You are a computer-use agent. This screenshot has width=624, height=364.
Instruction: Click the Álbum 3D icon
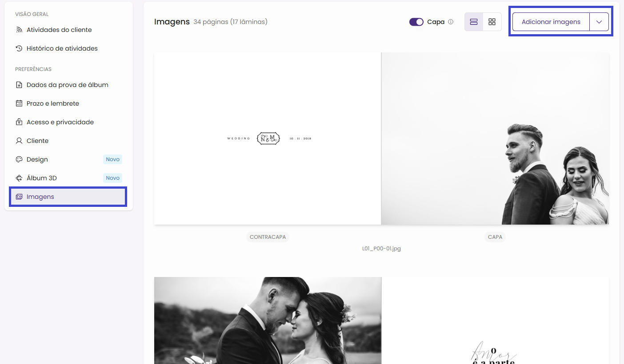point(19,178)
